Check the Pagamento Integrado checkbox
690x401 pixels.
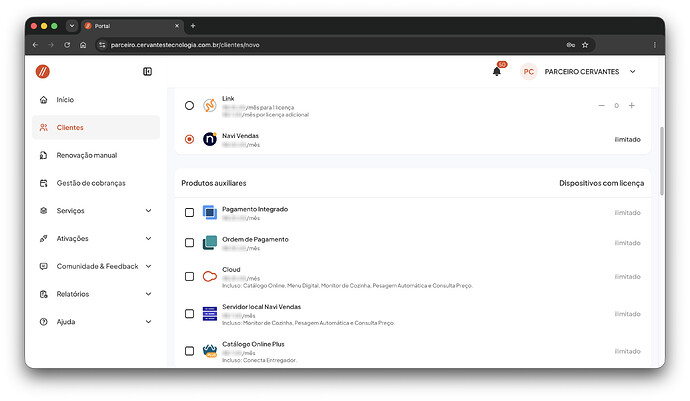(189, 213)
